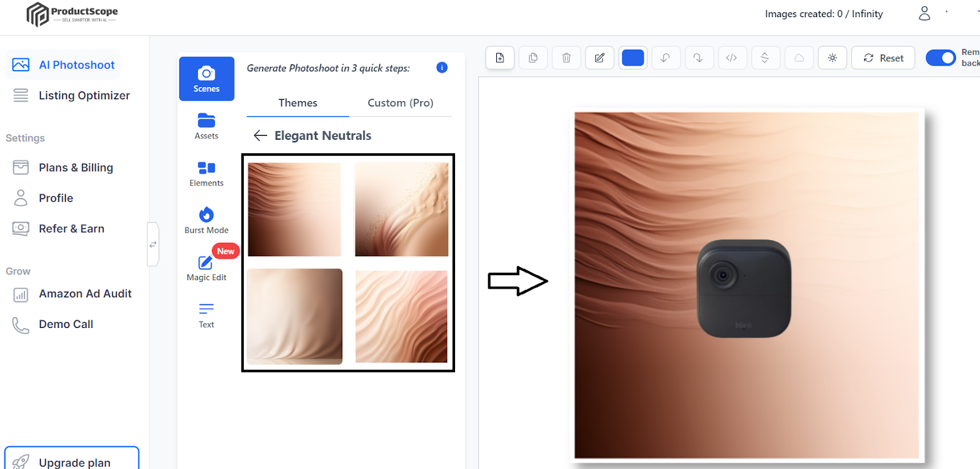
Task: Select the Text tool
Action: [206, 315]
